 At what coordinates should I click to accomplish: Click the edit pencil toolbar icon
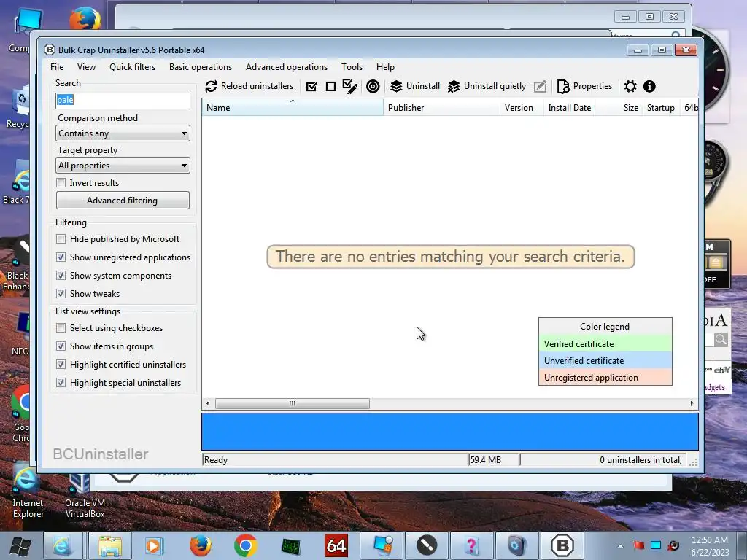click(541, 86)
